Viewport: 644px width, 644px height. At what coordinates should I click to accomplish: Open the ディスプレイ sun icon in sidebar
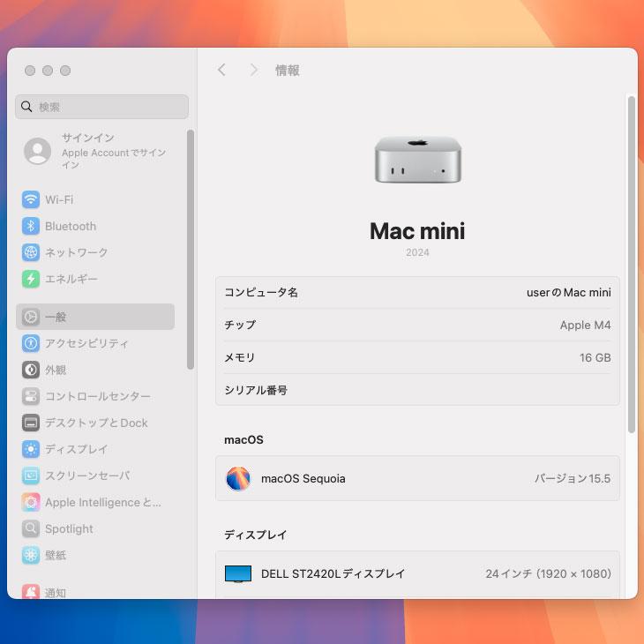coord(31,449)
